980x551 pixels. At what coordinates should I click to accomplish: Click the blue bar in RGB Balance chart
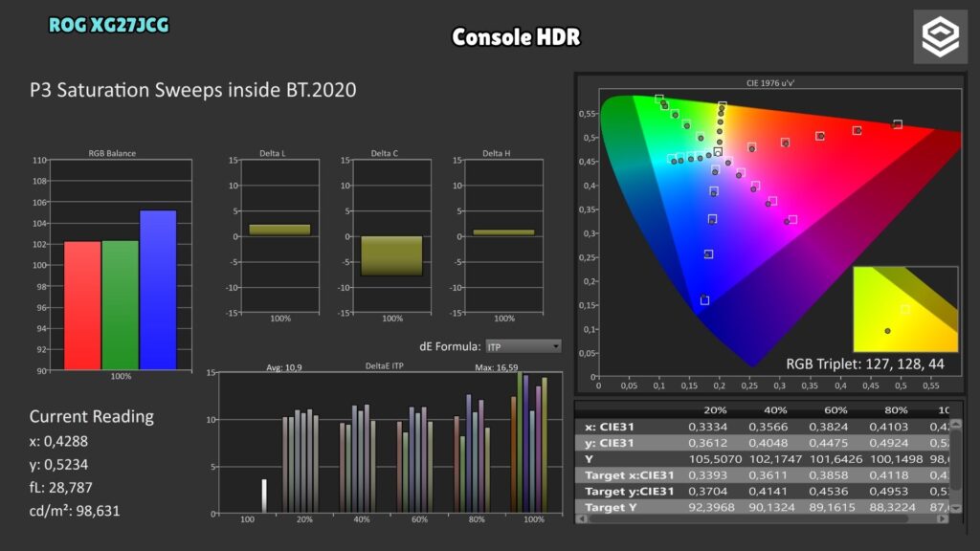click(158, 291)
